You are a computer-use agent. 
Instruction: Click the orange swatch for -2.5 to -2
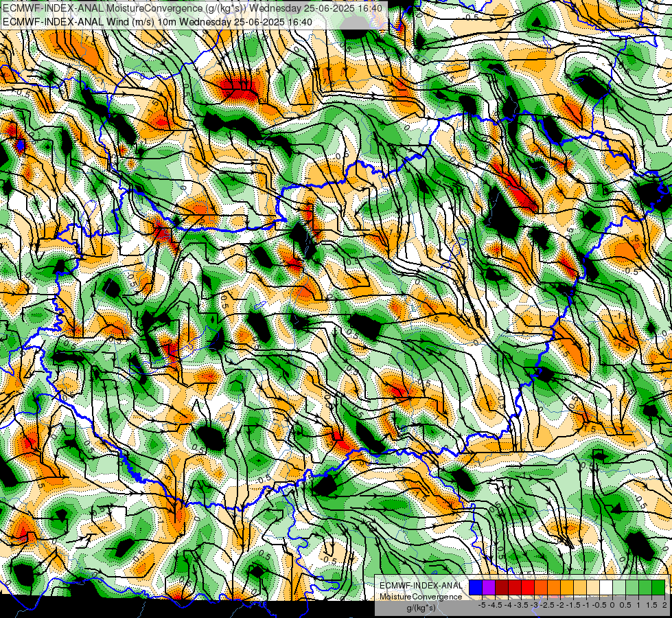[x=554, y=588]
